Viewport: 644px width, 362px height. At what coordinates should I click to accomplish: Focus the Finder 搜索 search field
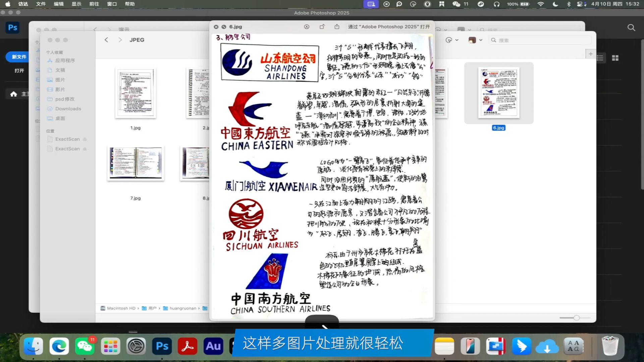coord(540,40)
